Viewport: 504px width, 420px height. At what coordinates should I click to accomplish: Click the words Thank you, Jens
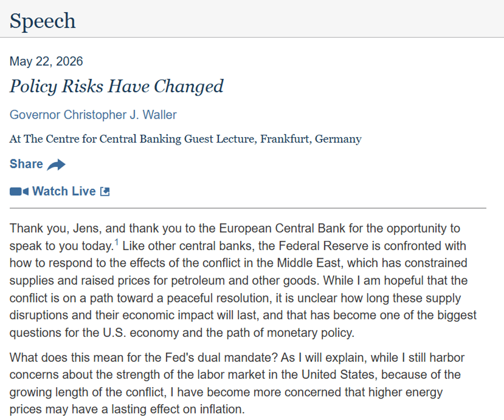55,229
